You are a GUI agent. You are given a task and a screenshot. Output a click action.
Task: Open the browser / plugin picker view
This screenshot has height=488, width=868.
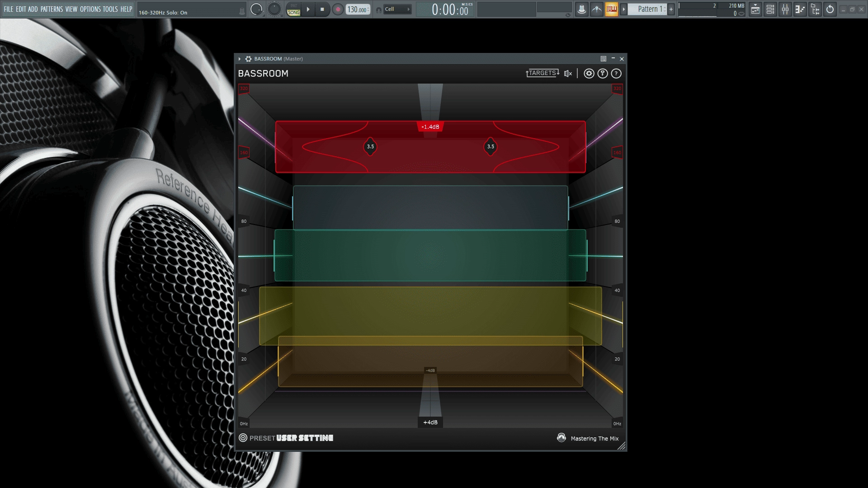point(815,9)
